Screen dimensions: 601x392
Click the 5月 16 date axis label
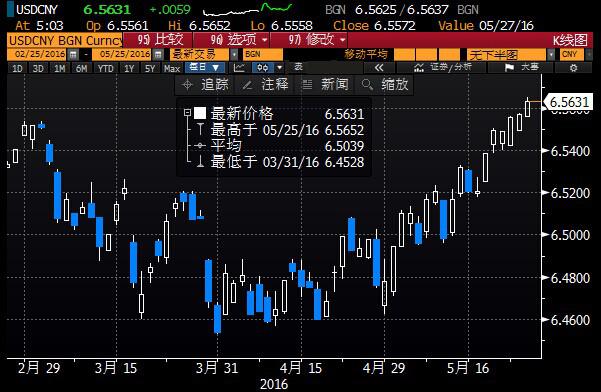pyautogui.click(x=468, y=368)
